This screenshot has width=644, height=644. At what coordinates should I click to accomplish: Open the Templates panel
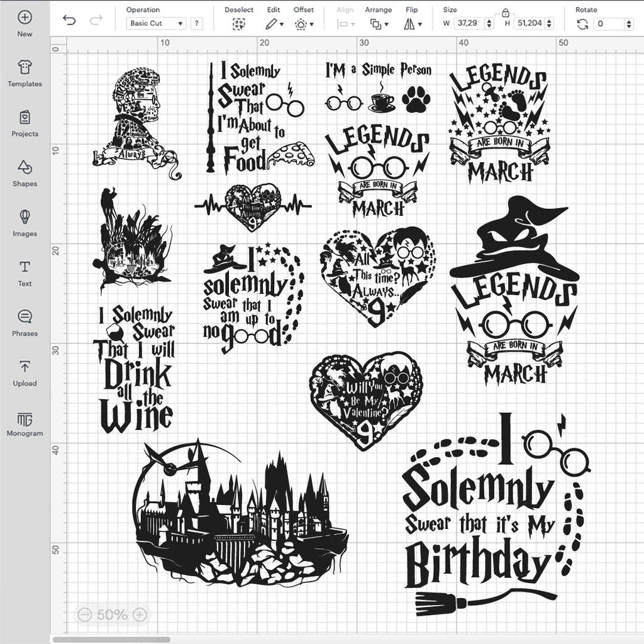click(x=25, y=73)
